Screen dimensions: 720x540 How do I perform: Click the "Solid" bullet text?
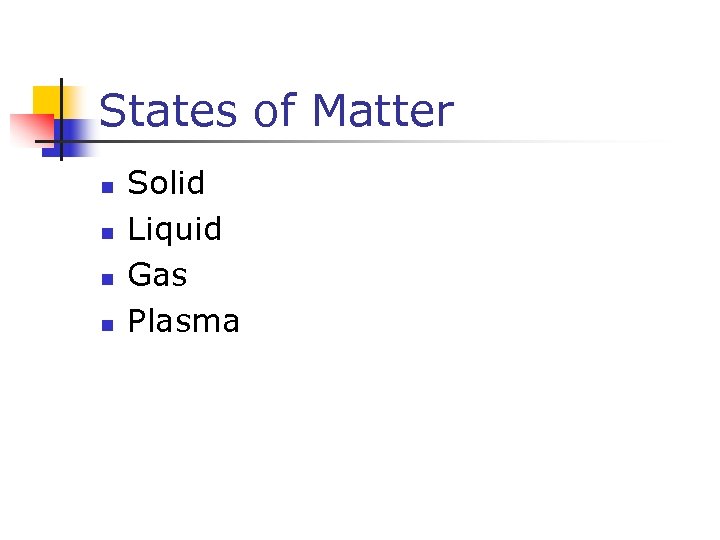pos(166,183)
